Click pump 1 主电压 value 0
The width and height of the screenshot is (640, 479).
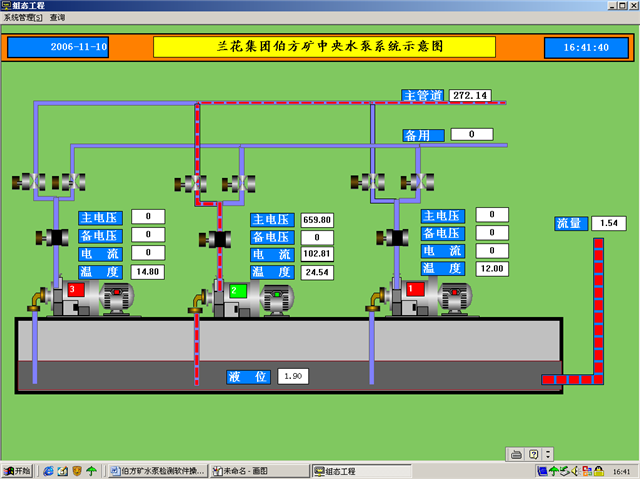pyautogui.click(x=492, y=215)
